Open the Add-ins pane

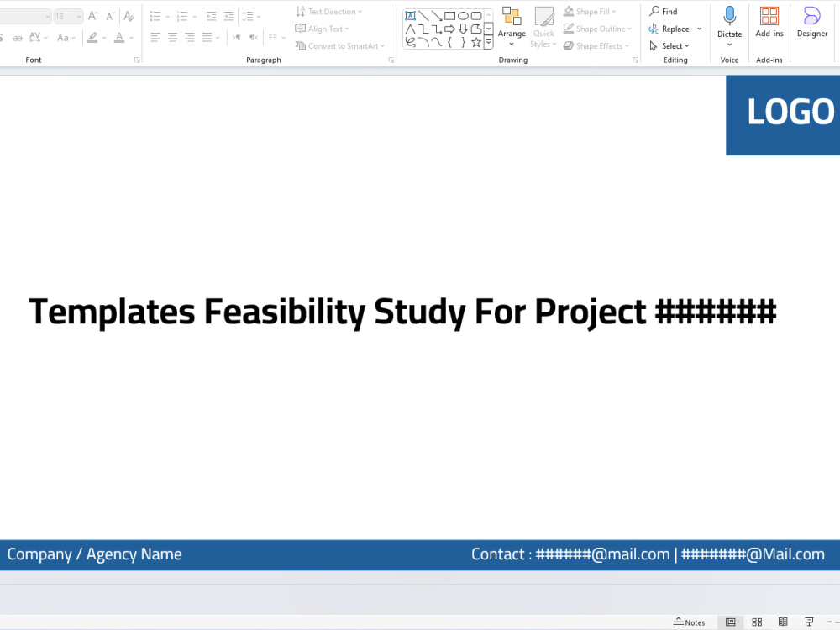(x=769, y=23)
